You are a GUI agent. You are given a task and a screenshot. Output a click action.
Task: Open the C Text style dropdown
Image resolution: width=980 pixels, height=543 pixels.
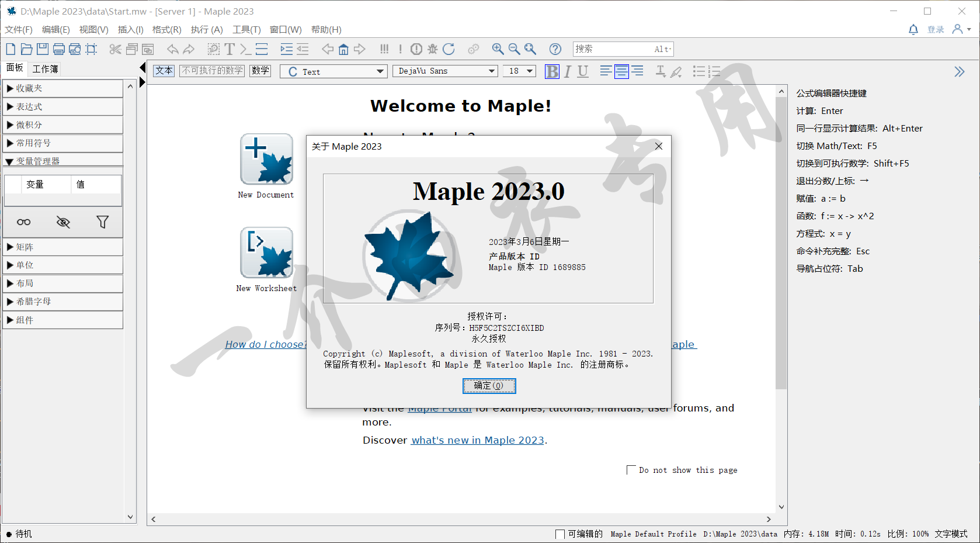pyautogui.click(x=333, y=71)
